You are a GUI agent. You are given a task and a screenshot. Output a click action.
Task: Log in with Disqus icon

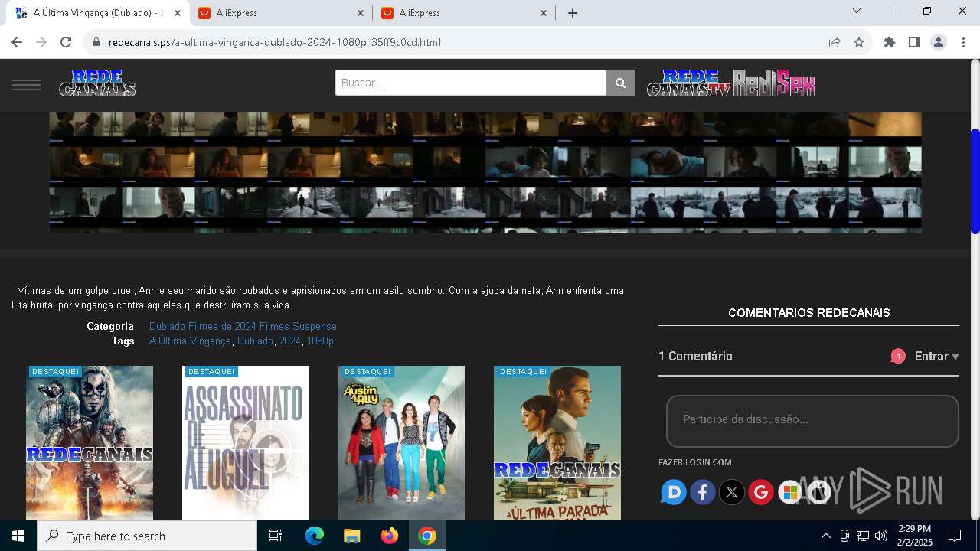coord(674,491)
